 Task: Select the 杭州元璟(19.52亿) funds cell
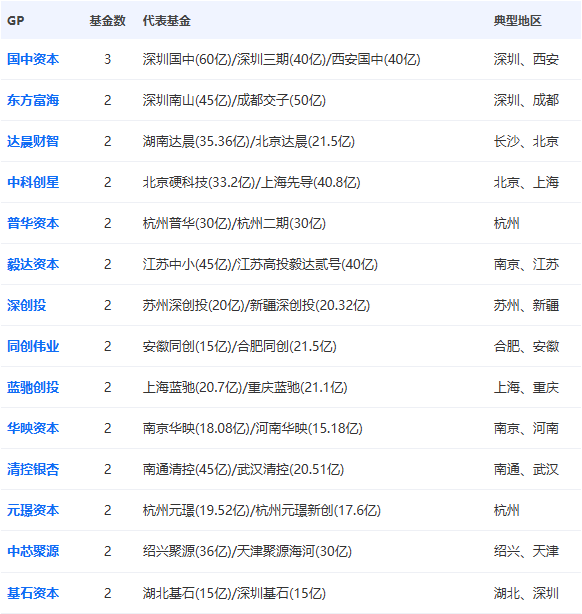coord(262,510)
